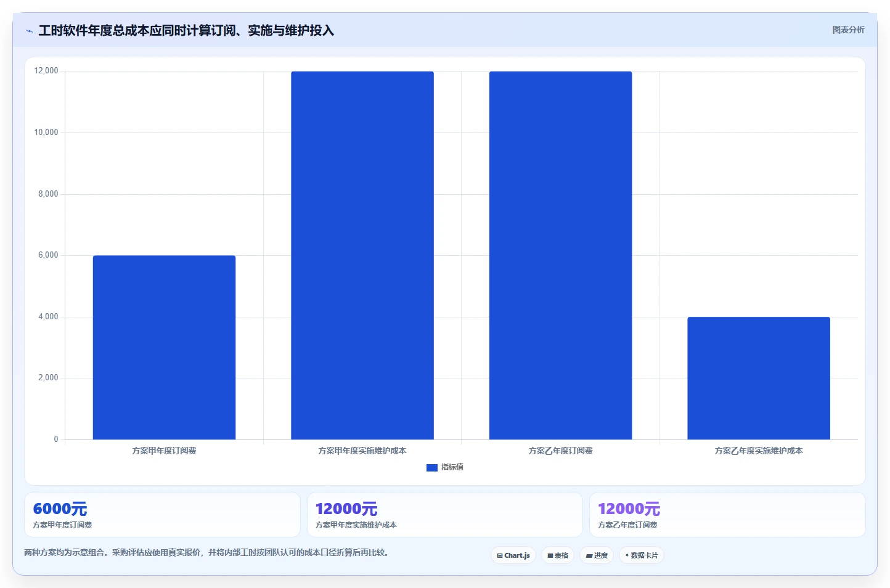Click the 2,000 y-axis value

pyautogui.click(x=48, y=378)
